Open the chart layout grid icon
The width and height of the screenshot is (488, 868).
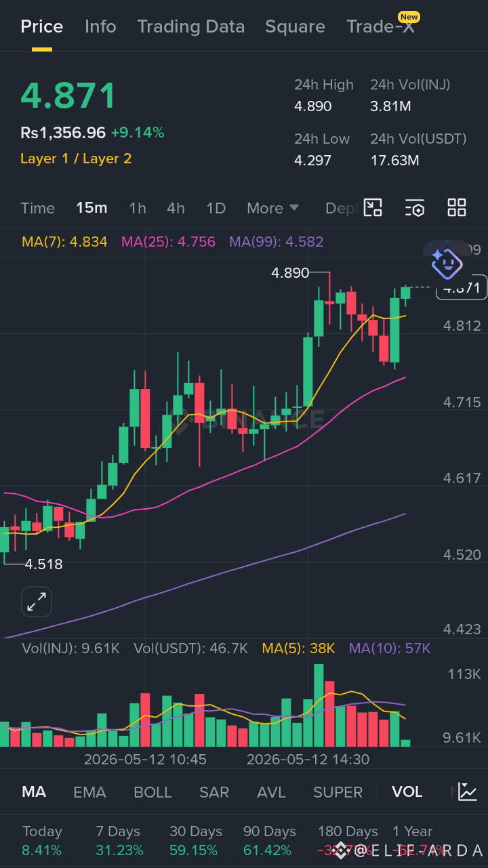(x=457, y=207)
